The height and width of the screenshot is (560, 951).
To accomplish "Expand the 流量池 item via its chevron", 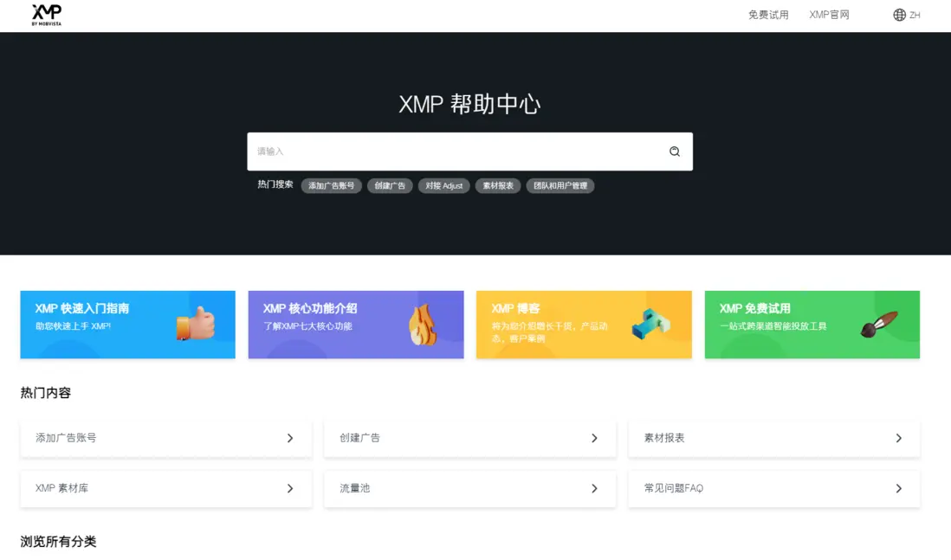I will coord(594,488).
